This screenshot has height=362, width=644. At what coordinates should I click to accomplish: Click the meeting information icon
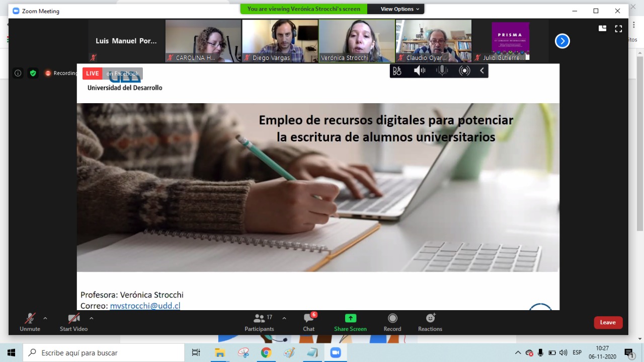point(18,73)
